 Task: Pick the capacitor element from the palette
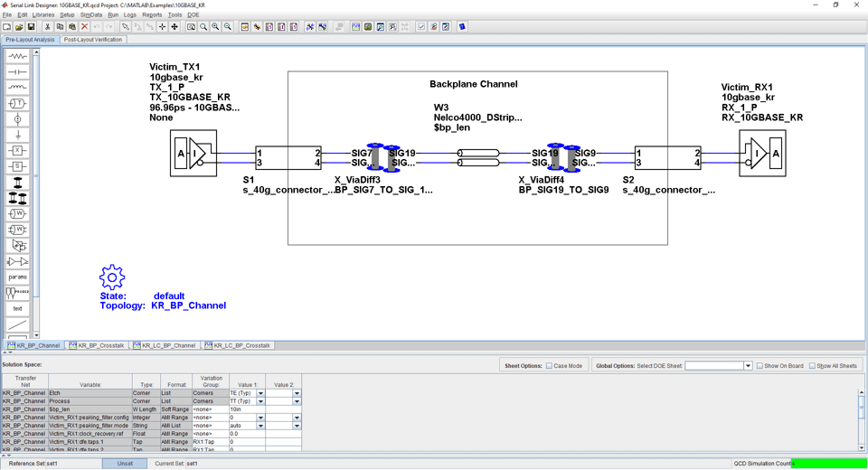(x=17, y=72)
